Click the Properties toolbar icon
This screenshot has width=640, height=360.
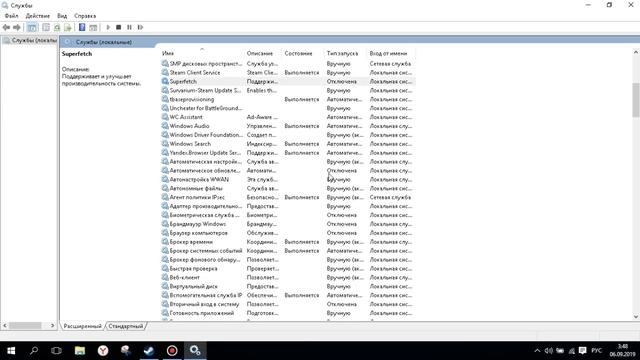tap(46, 27)
